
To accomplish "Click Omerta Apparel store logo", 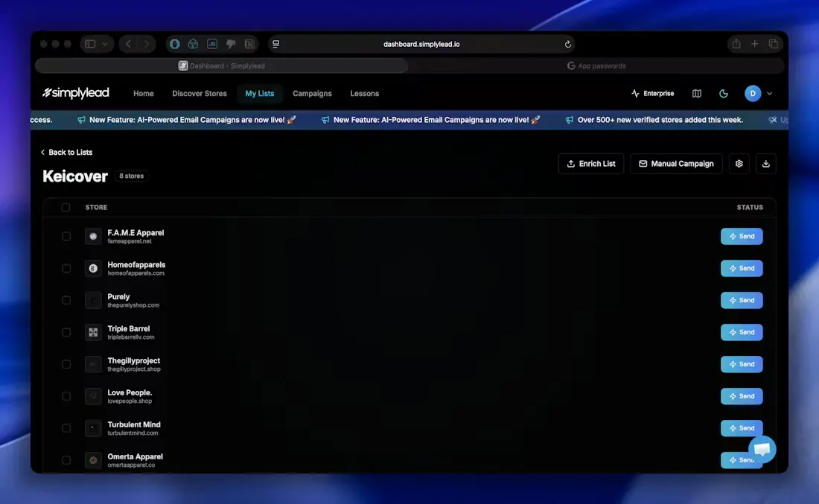I will point(93,460).
